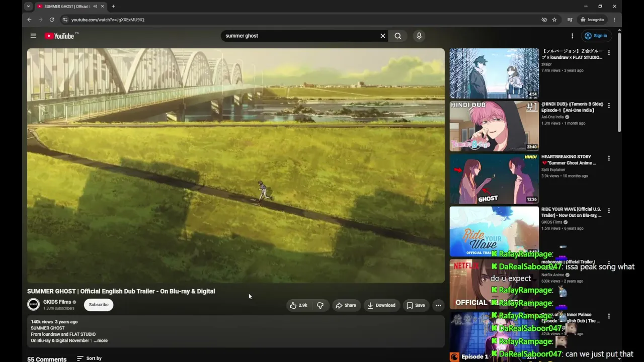644x362 pixels.
Task: Open options for the zkaipr video
Action: 609,53
